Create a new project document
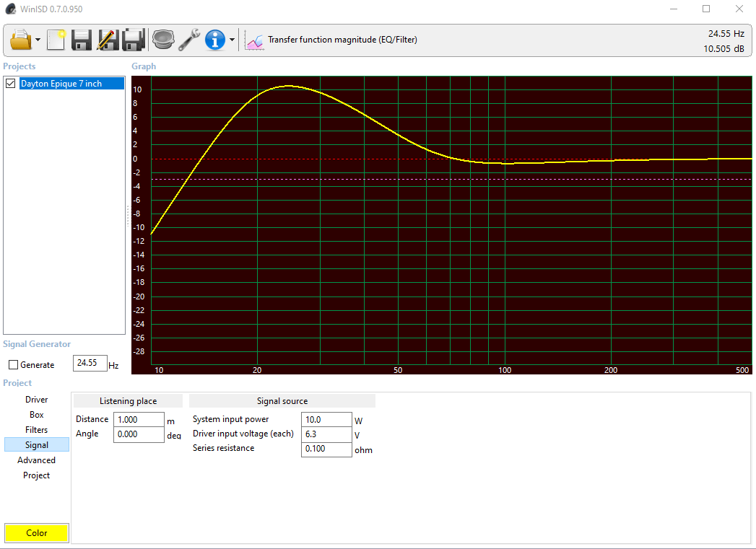Viewport: 756px width, 549px height. pos(56,40)
